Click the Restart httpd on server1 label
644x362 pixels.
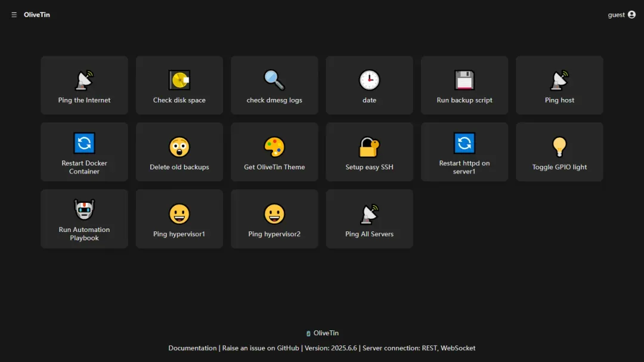pos(465,167)
